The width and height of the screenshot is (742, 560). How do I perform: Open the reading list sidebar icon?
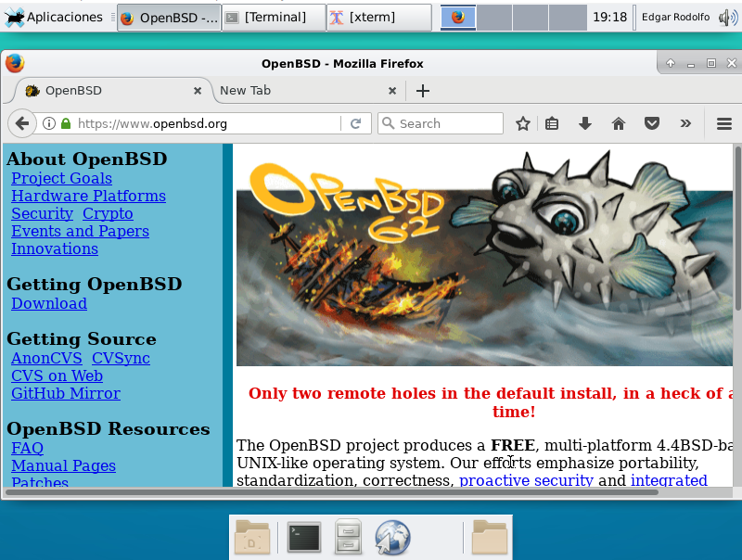pos(553,122)
